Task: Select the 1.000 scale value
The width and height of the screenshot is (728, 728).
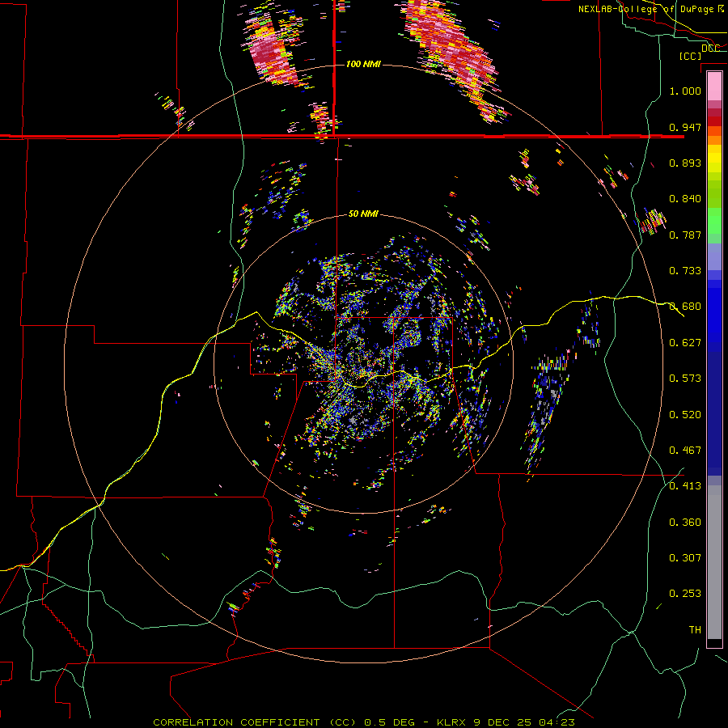Action: (x=685, y=91)
